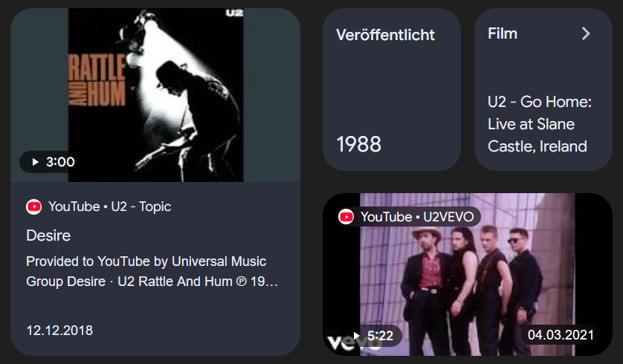
Task: Click the Desire video title
Action: tap(48, 235)
